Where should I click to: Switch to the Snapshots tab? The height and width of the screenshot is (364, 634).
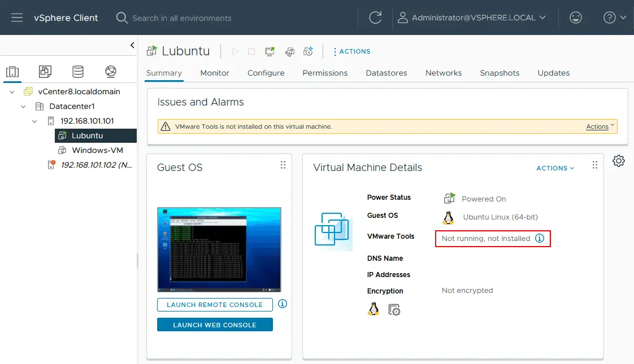(x=500, y=73)
